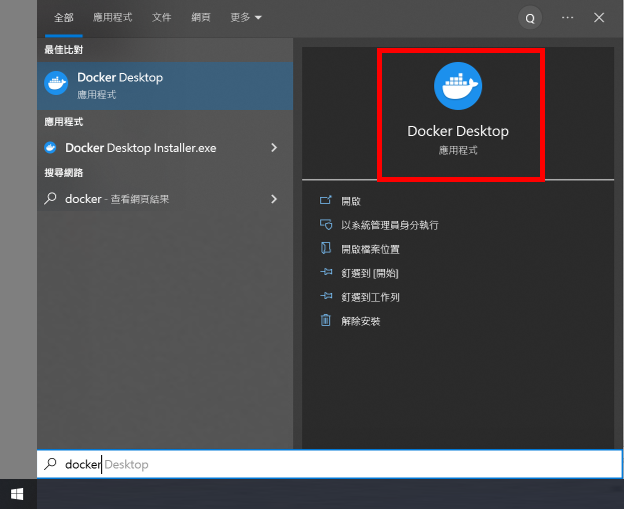Expand the 更多 dropdown filter
This screenshot has height=509, width=624.
pos(246,18)
